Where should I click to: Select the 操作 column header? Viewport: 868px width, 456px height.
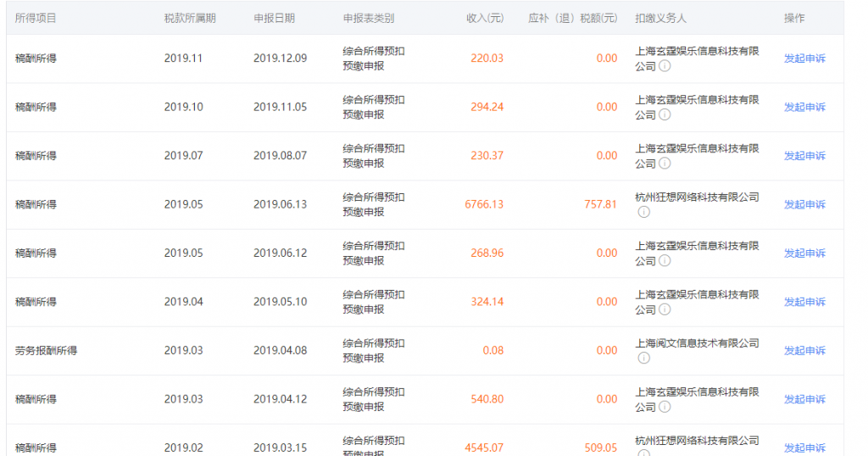coord(794,19)
